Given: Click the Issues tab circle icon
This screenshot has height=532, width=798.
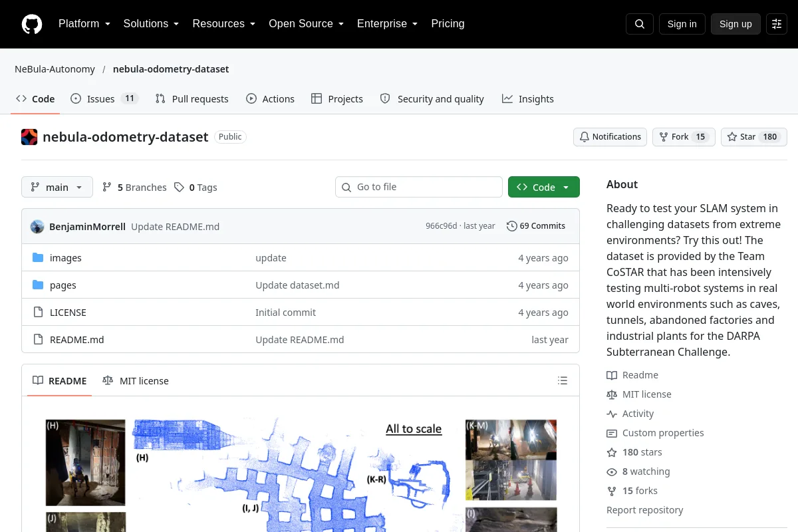Looking at the screenshot, I should click(76, 98).
